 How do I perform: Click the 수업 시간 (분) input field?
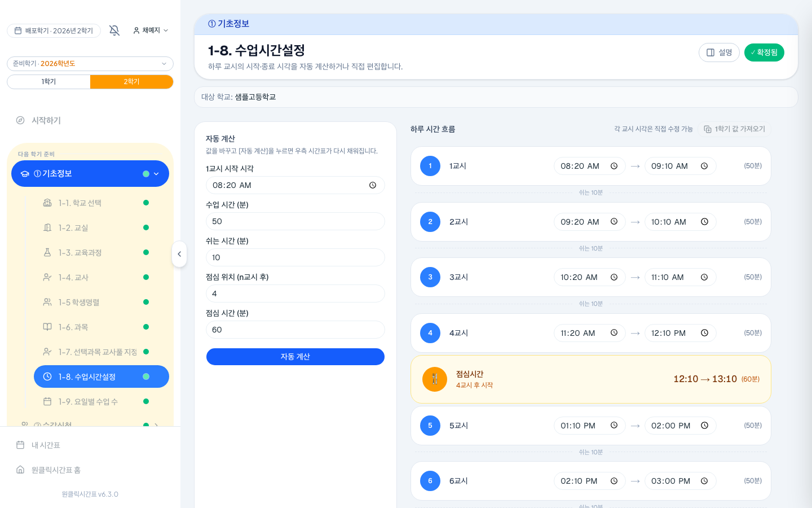(295, 221)
